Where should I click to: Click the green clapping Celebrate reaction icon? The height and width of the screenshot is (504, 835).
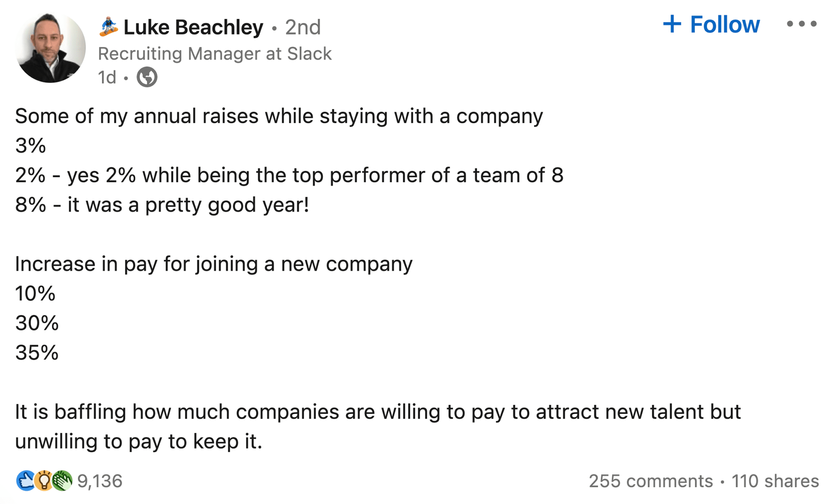coord(62,481)
